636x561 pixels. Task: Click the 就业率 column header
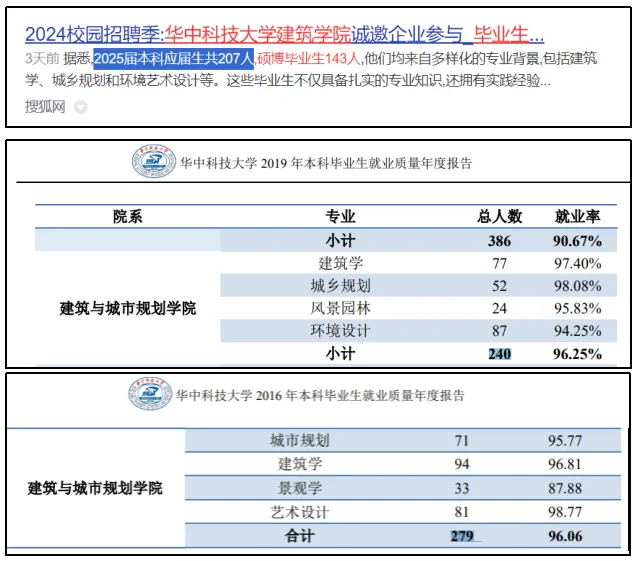click(x=578, y=217)
